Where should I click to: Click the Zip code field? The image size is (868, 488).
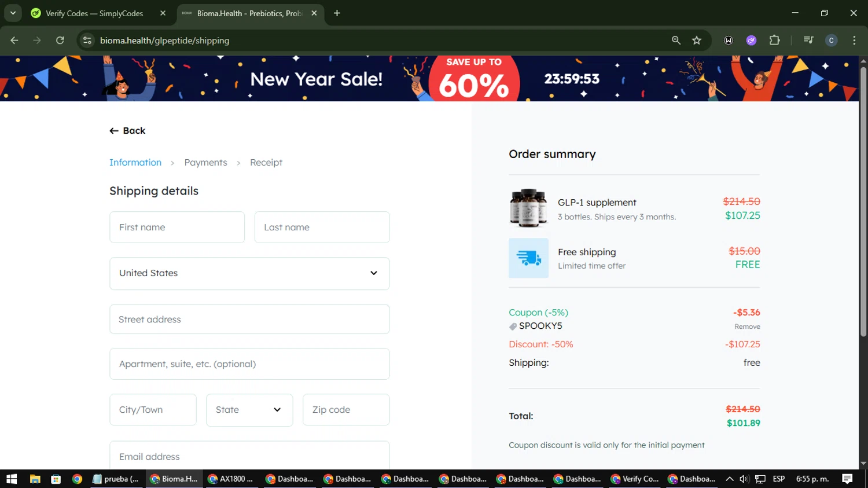point(346,410)
